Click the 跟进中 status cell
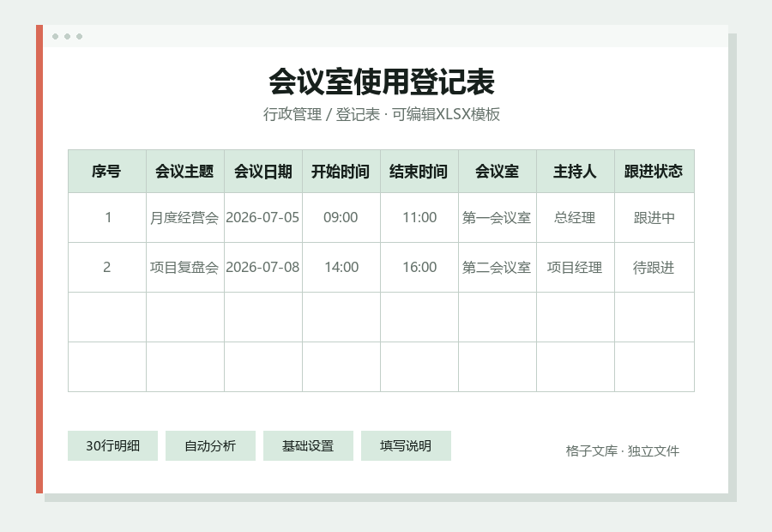Image resolution: width=772 pixels, height=532 pixels. click(654, 218)
